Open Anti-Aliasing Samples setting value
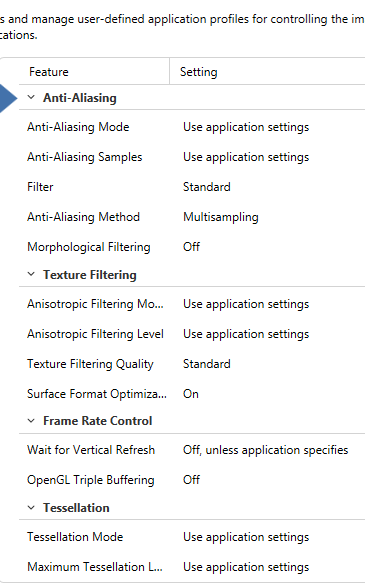365x583 pixels. 246,157
